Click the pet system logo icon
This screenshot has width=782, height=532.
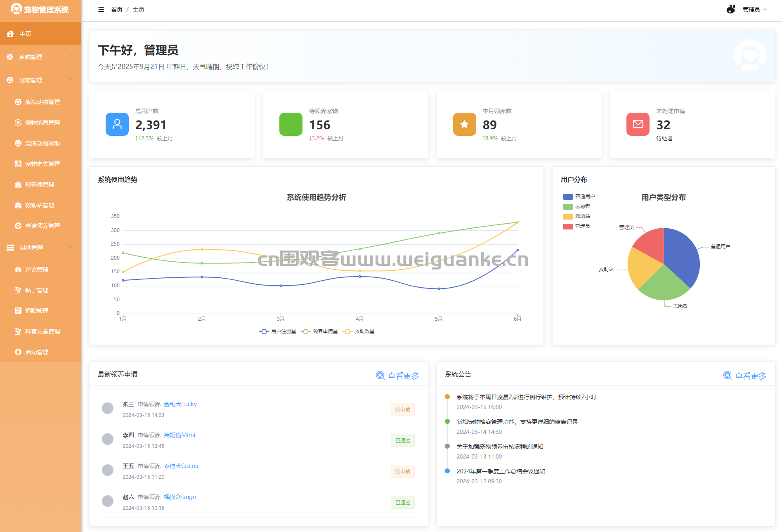(16, 9)
